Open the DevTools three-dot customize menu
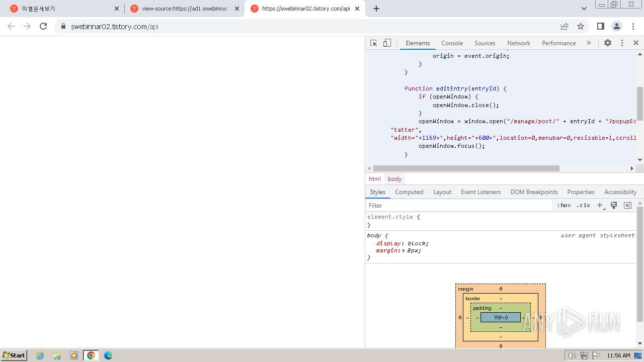The image size is (644, 362). pos(622,43)
